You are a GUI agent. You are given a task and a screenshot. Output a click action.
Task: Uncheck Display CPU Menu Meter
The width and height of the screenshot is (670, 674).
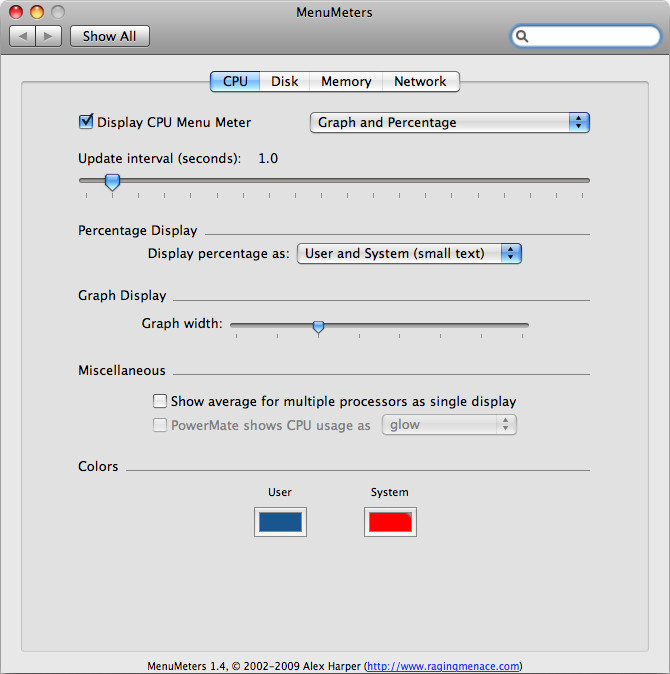tap(86, 122)
